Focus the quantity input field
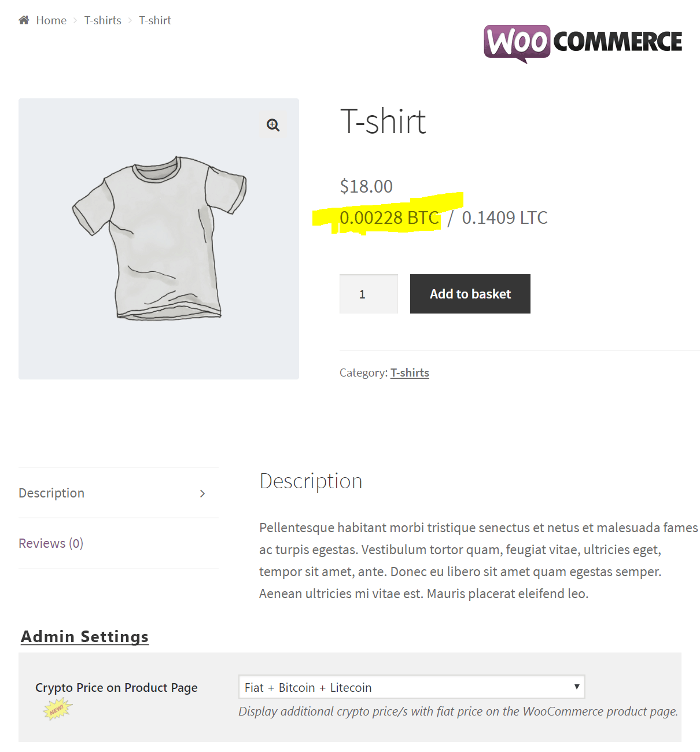The image size is (700, 752). (369, 294)
